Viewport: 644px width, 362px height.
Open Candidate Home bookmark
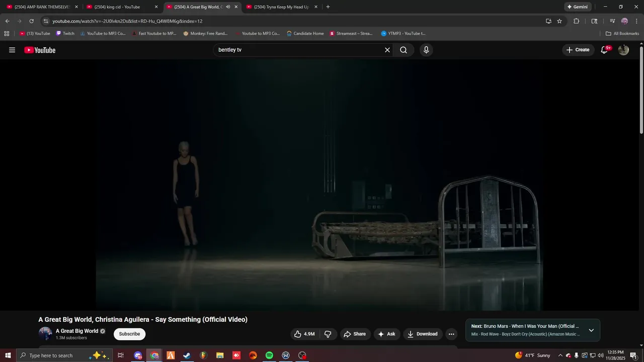point(305,34)
